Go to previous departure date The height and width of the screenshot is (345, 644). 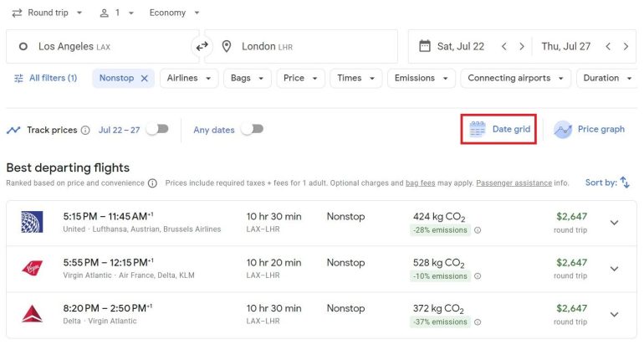(503, 47)
